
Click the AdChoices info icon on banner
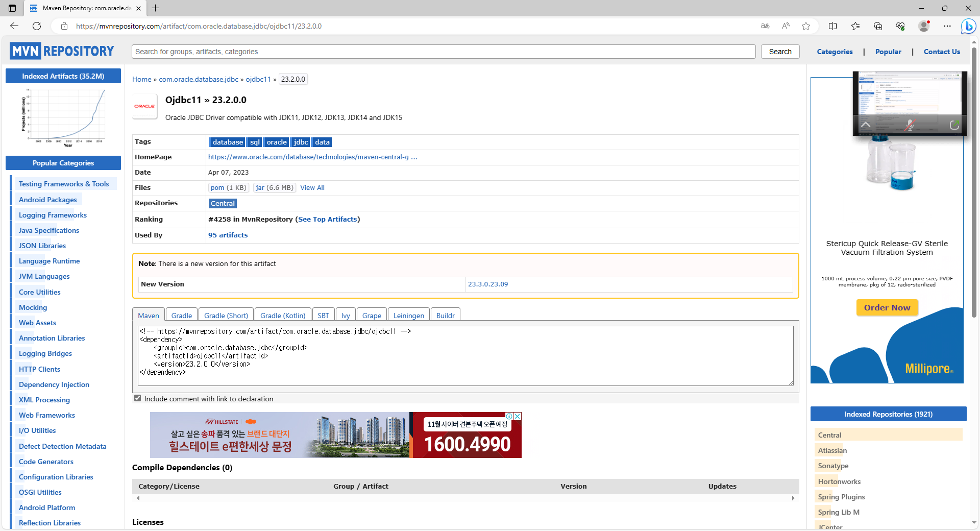point(509,416)
